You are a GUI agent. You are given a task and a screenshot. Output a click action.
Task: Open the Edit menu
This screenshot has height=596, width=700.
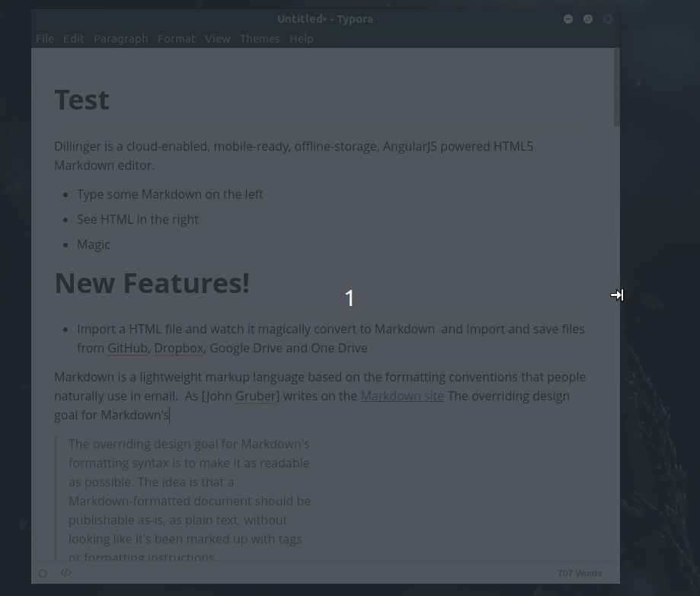pyautogui.click(x=73, y=38)
